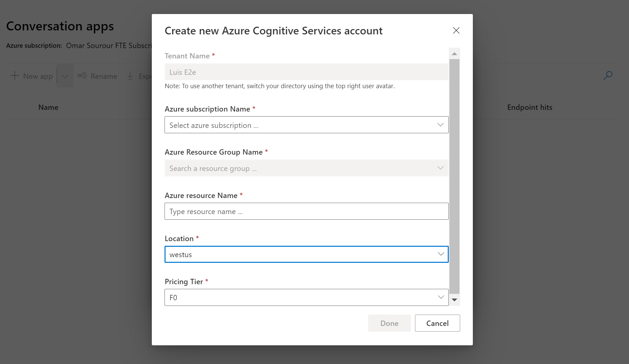
Task: Expand the New app split-button chevron
Action: coord(65,76)
